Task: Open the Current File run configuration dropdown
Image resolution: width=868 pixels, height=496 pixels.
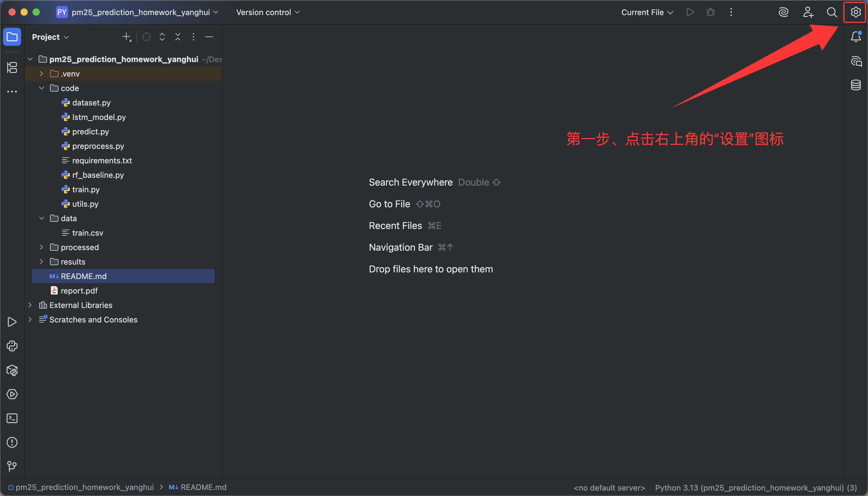Action: tap(647, 12)
